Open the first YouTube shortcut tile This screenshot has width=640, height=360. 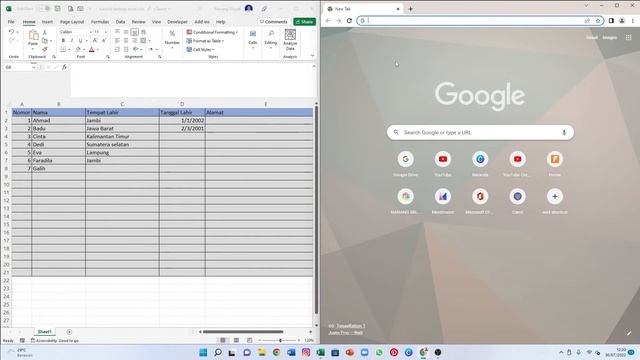(443, 163)
